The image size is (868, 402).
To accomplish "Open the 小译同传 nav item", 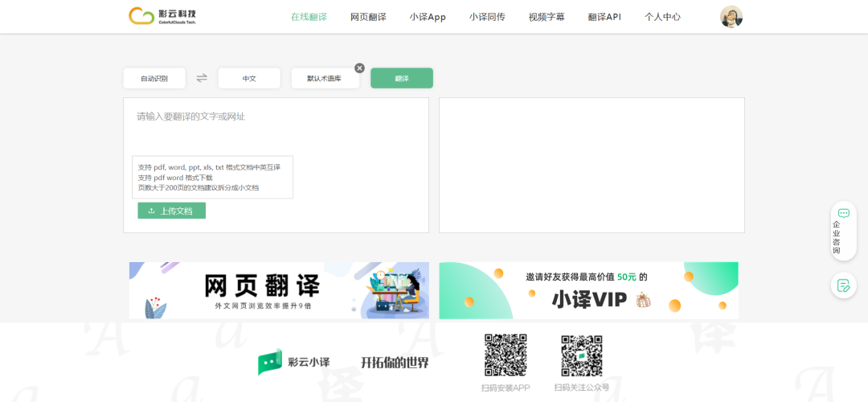I will coord(487,17).
